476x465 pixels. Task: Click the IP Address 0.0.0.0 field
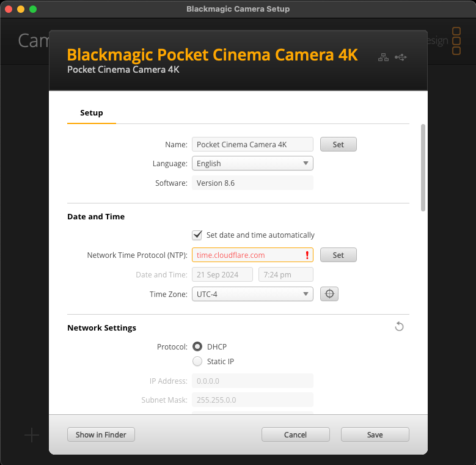point(252,381)
